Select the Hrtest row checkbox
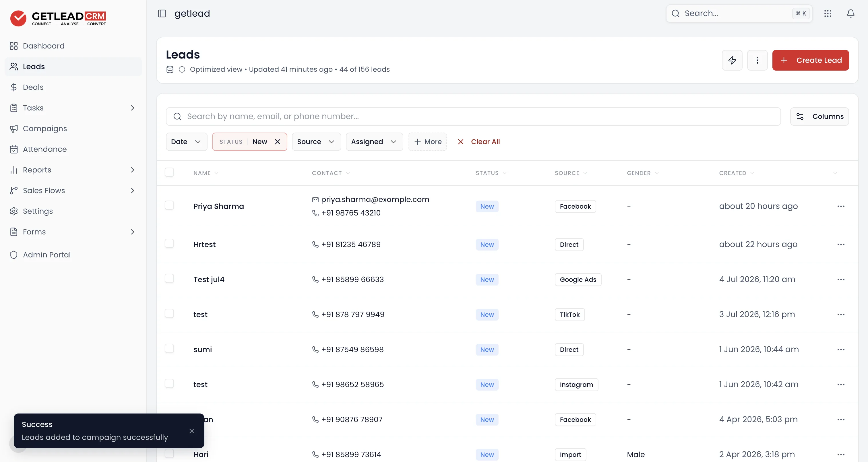 (169, 244)
